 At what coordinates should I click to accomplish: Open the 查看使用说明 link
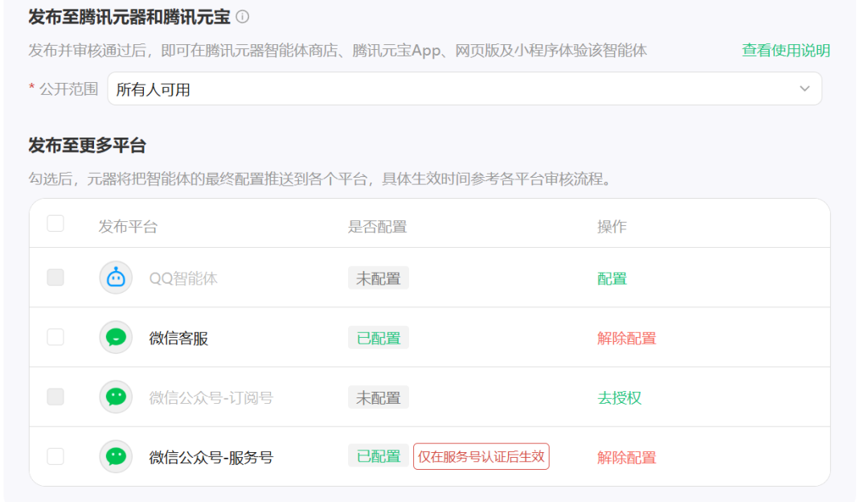(x=785, y=51)
